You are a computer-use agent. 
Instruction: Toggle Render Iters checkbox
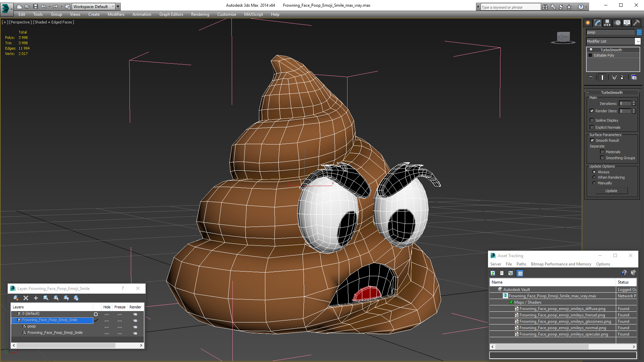[x=592, y=111]
